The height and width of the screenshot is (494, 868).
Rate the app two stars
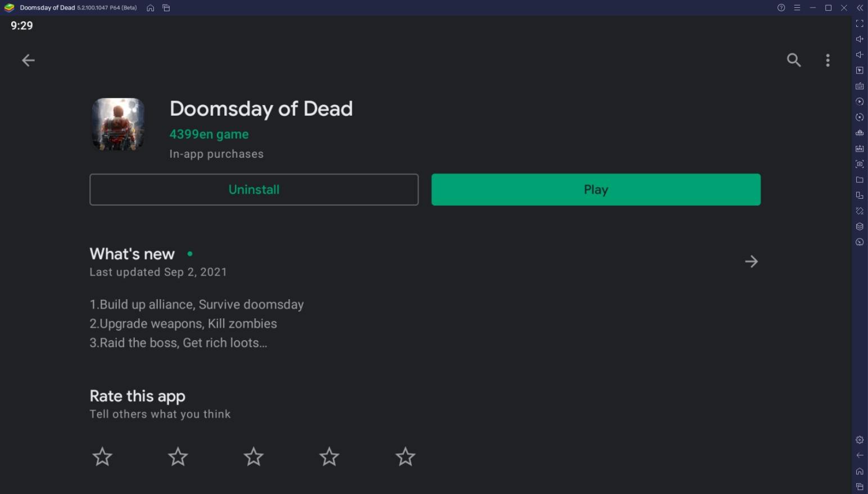(x=178, y=457)
